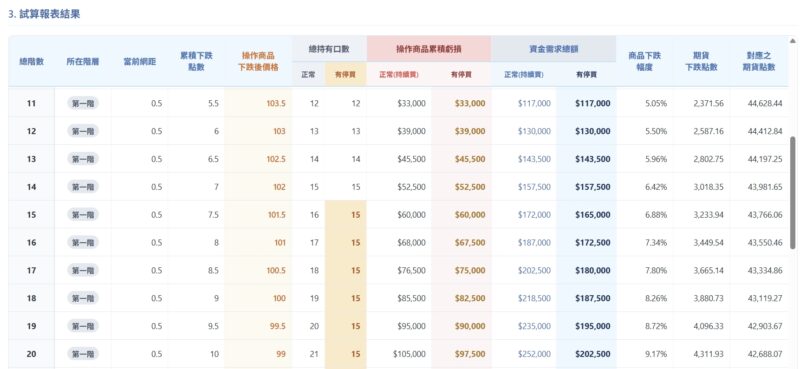
Task: Click the 當前網距 column header
Action: [139, 61]
